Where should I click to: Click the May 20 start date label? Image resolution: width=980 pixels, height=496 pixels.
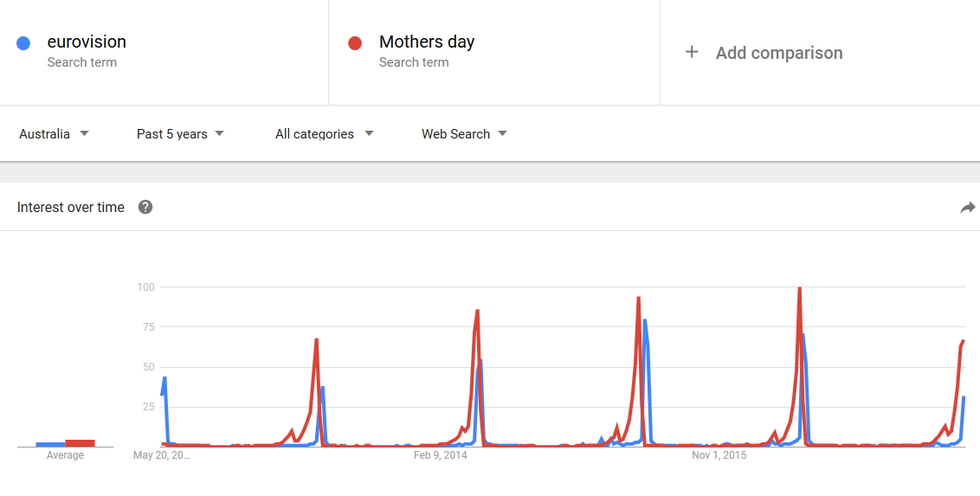[160, 455]
